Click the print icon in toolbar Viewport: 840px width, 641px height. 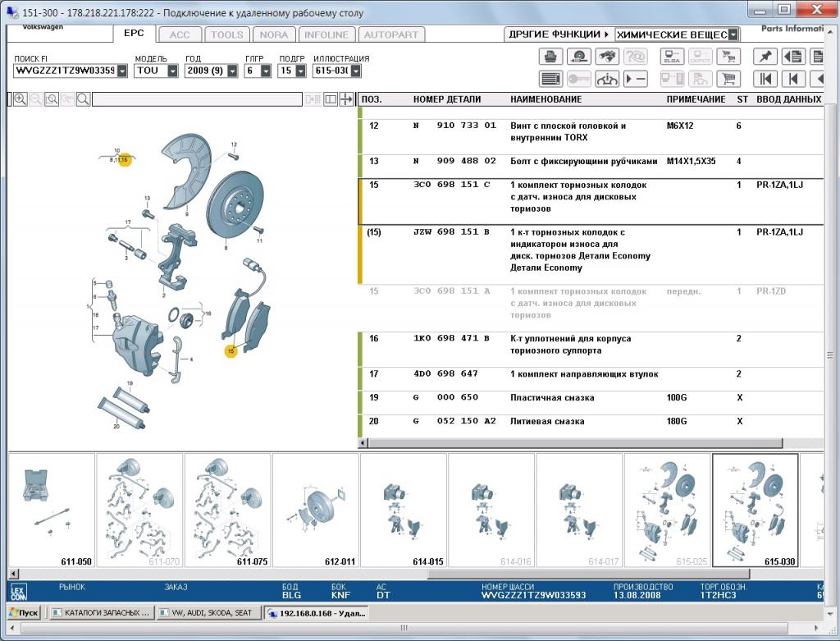[x=550, y=57]
